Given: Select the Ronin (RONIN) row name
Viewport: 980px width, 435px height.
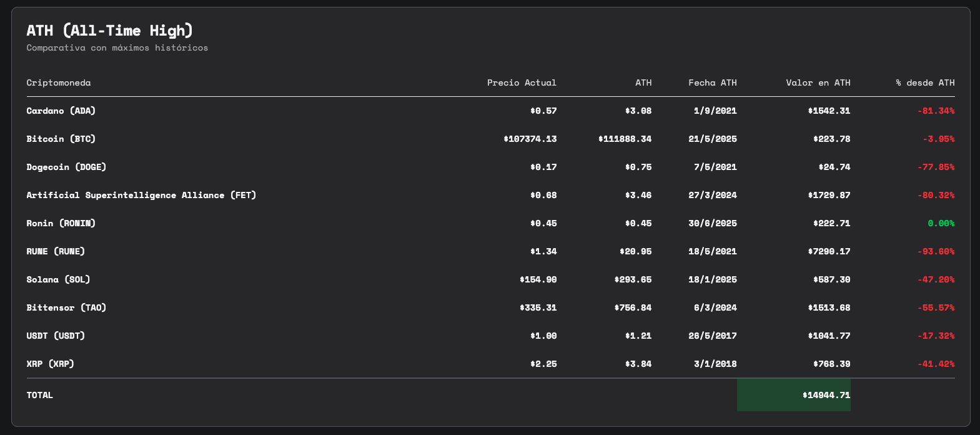Looking at the screenshot, I should [x=61, y=223].
